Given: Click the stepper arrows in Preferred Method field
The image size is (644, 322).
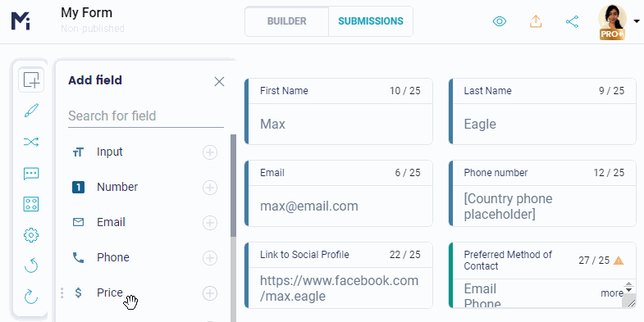Looking at the screenshot, I should [x=628, y=287].
